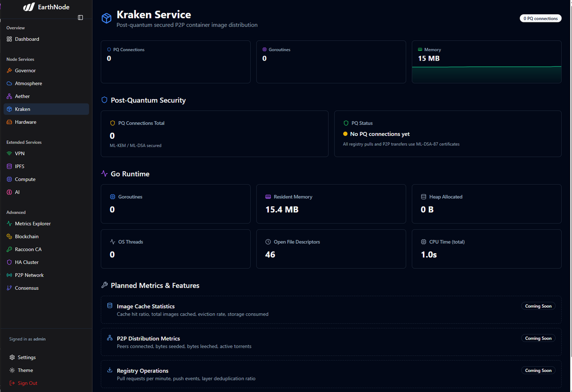Switch the Theme
The width and height of the screenshot is (572, 392).
pyautogui.click(x=46, y=370)
